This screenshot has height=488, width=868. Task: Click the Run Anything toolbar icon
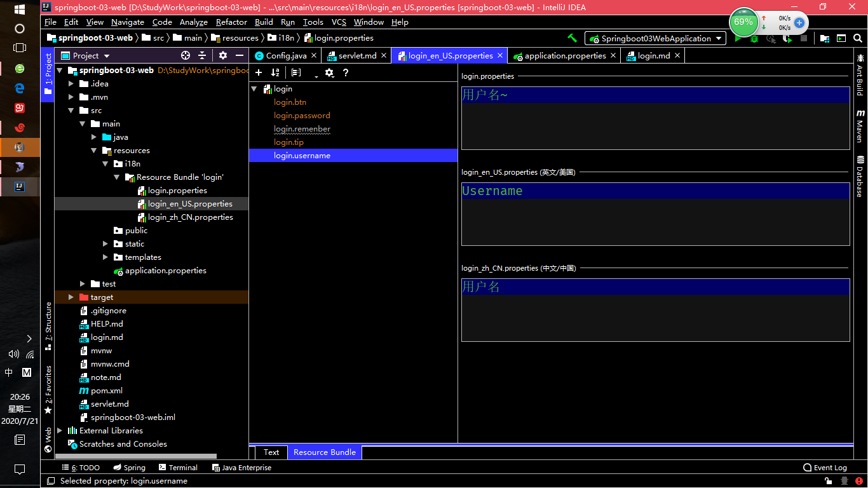coord(841,38)
